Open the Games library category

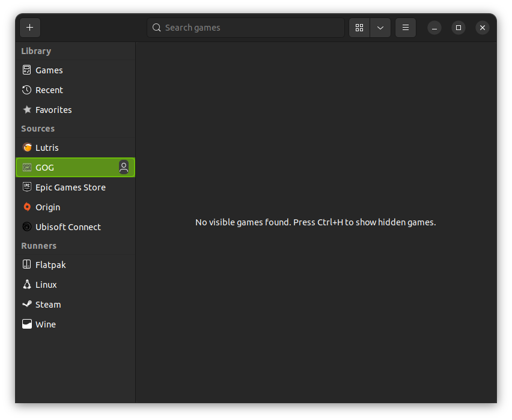click(76, 70)
